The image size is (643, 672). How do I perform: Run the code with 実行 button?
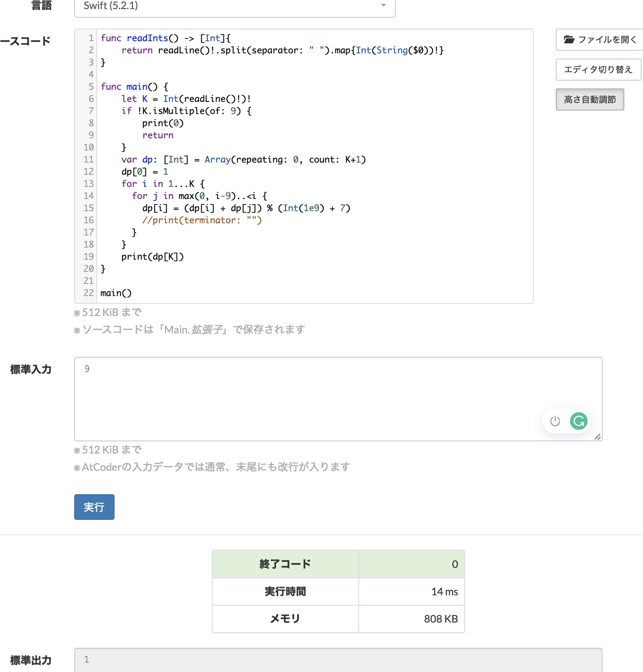tap(94, 507)
